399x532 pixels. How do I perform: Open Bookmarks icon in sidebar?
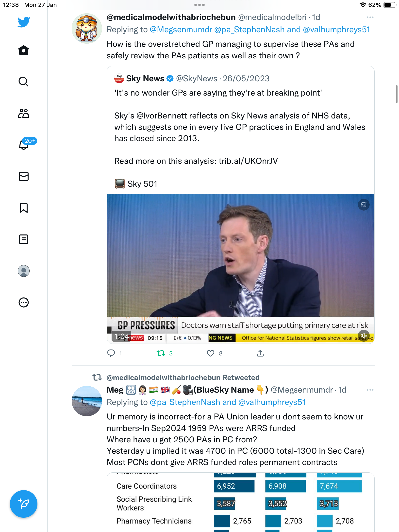coord(24,208)
